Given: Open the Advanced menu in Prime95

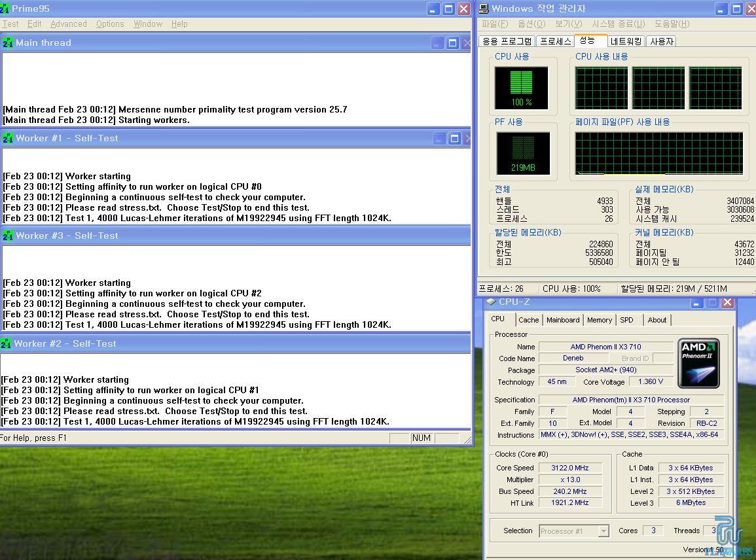Looking at the screenshot, I should click(x=69, y=24).
